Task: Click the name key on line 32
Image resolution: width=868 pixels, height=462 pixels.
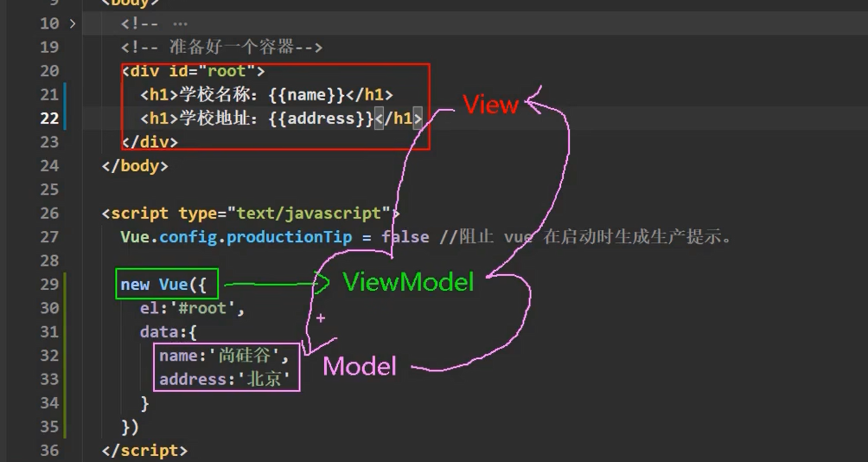Action: pos(178,356)
